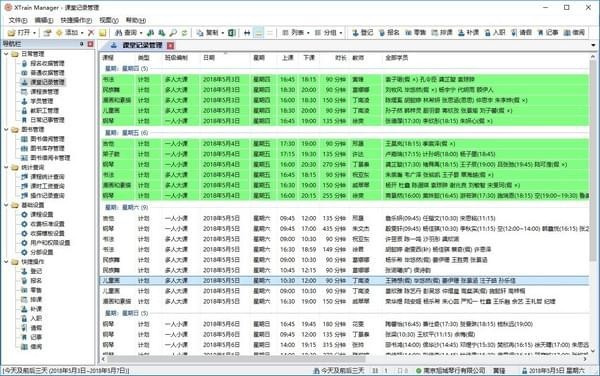Image resolution: width=600 pixels, height=376 pixels.
Task: Toggle the fit-width arrows button
Action: (x=247, y=33)
